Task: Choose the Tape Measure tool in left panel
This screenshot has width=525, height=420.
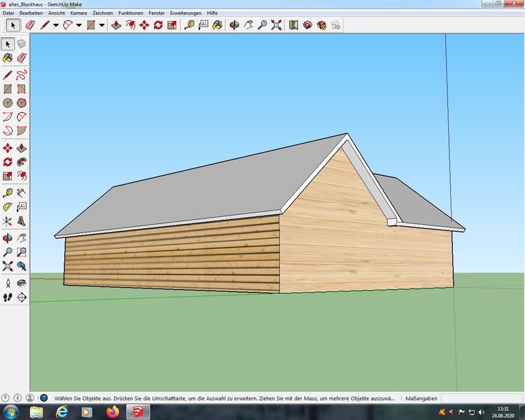Action: (x=8, y=192)
